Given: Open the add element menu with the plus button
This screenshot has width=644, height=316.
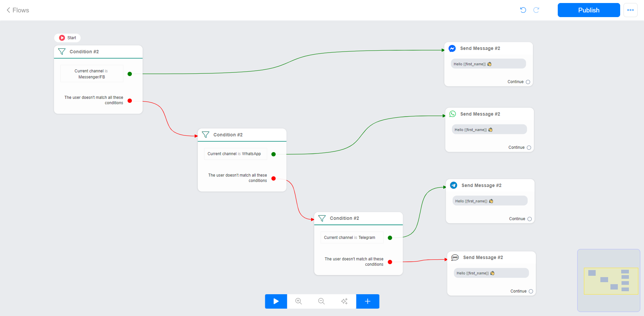Looking at the screenshot, I should (x=367, y=301).
